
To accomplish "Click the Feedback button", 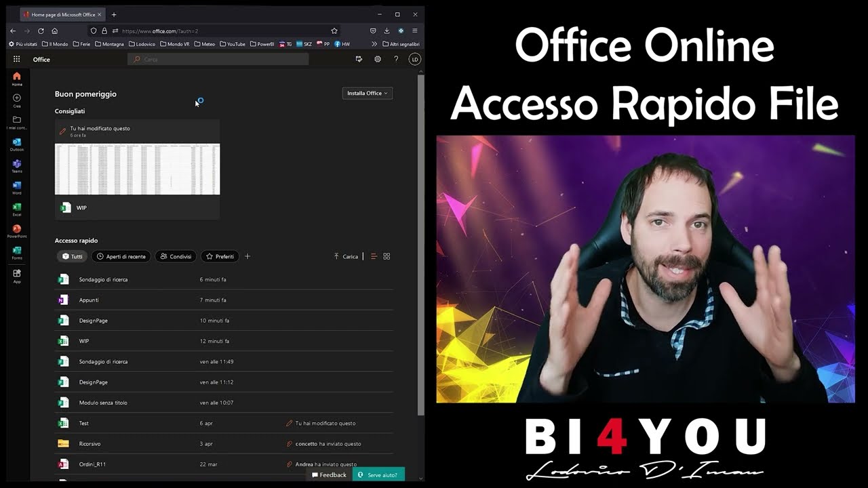I will click(329, 475).
